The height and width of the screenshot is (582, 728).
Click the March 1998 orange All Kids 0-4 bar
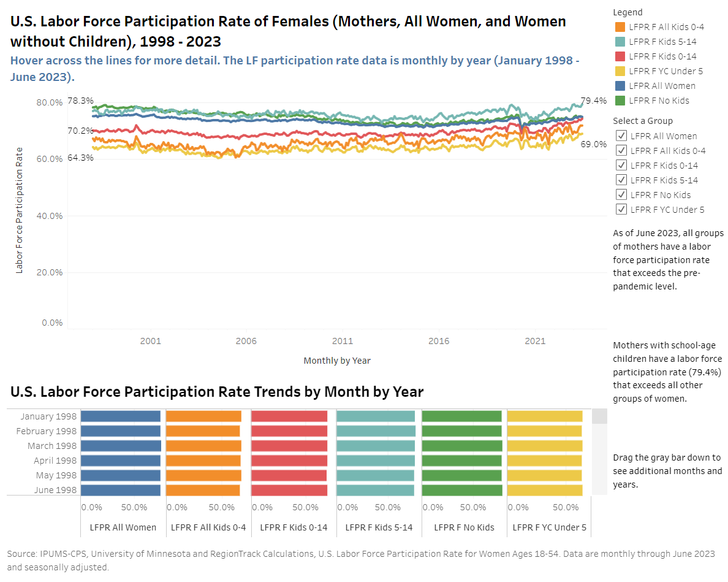click(x=203, y=446)
